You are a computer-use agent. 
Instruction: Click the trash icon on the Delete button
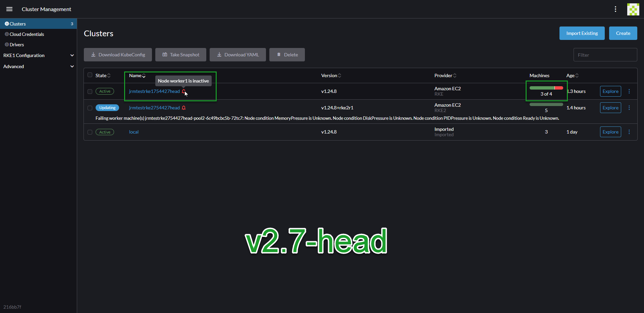(278, 54)
